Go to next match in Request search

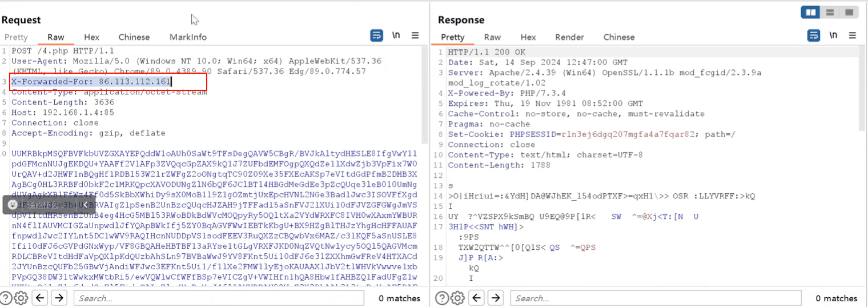point(59,298)
